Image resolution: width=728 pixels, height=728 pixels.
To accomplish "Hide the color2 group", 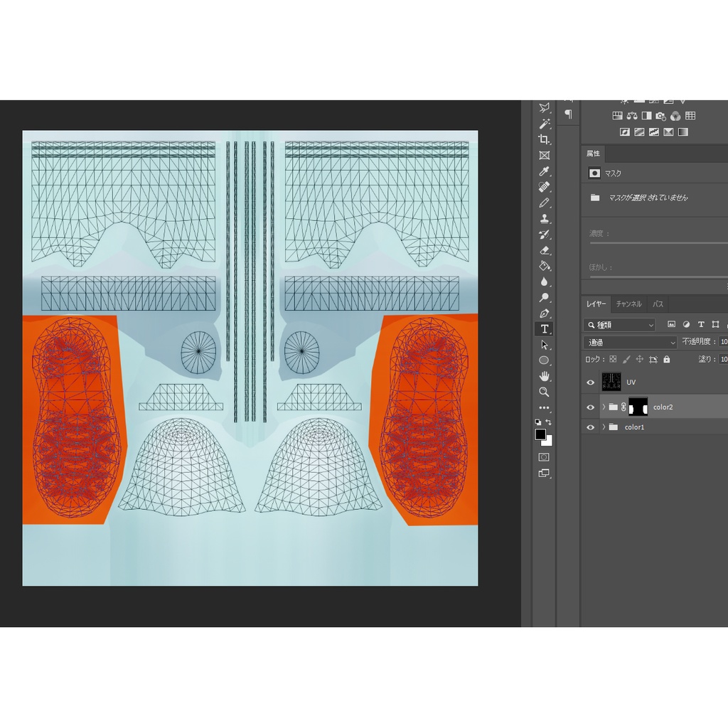I will [591, 407].
